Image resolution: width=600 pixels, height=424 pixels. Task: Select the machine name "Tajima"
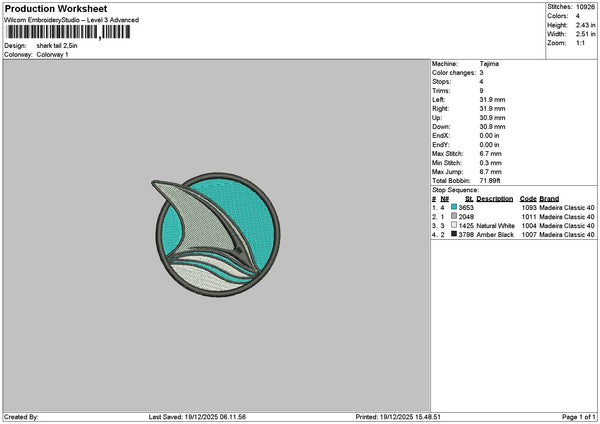pos(489,64)
